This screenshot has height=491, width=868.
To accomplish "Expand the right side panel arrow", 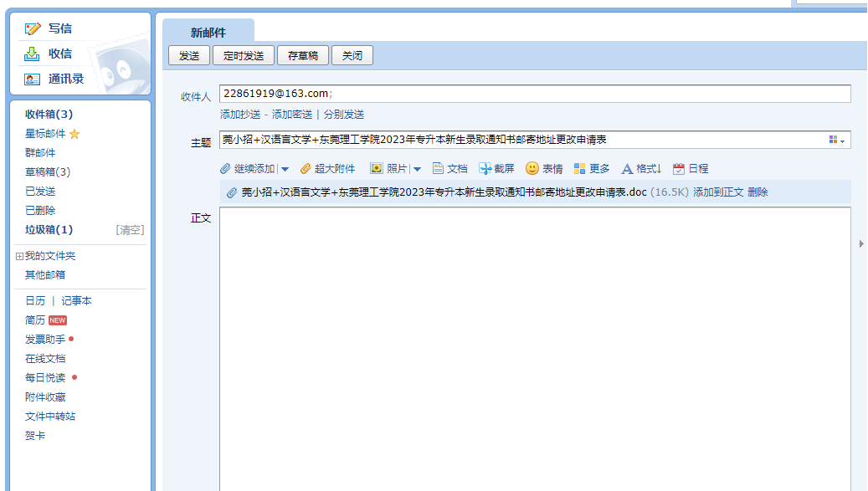I will click(x=861, y=244).
